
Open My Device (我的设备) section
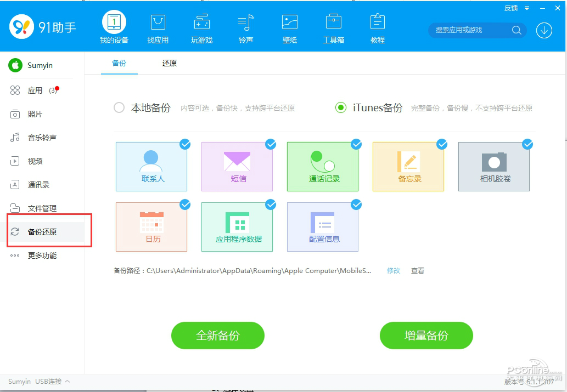[114, 27]
